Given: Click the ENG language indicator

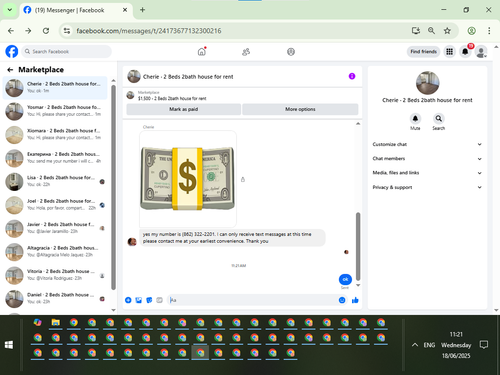Looking at the screenshot, I should (x=429, y=345).
